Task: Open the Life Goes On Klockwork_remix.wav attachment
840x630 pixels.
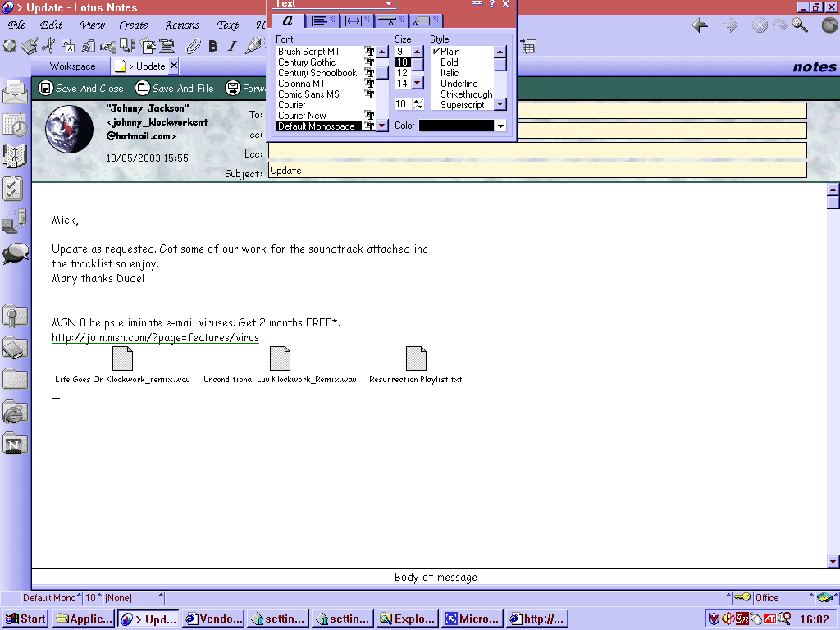Action: 122,359
